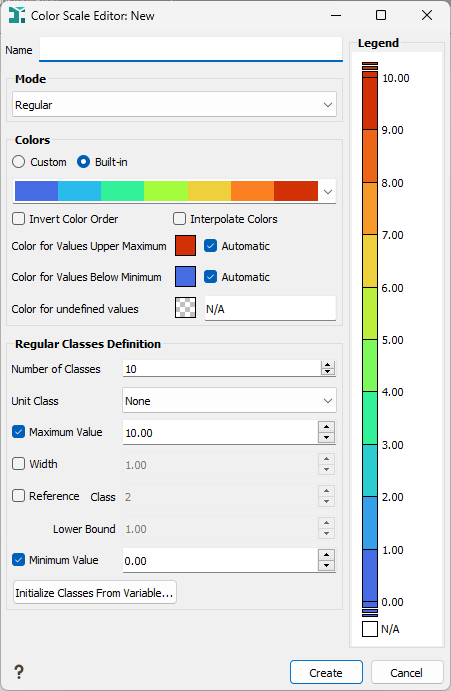Decrease Maximum Value with down arrow
451x691 pixels.
[x=326, y=438]
